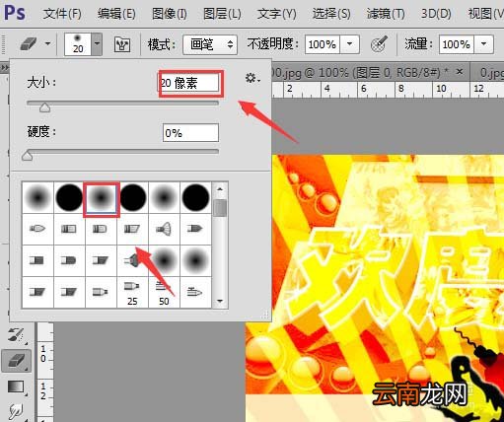504x422 pixels.
Task: Open the 流量 slider dropdown arrow
Action: pos(483,44)
